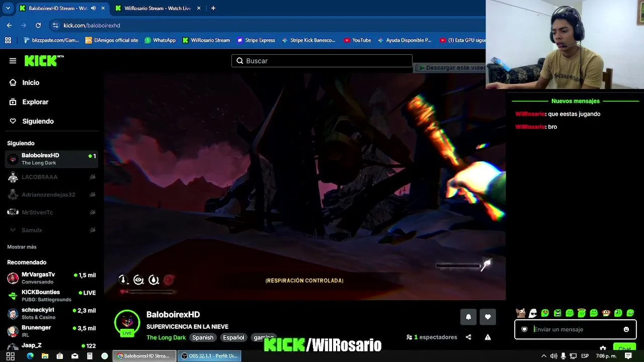Mute the BaloboirexHD tab audio icon
The image size is (644, 362).
pyautogui.click(x=93, y=8)
